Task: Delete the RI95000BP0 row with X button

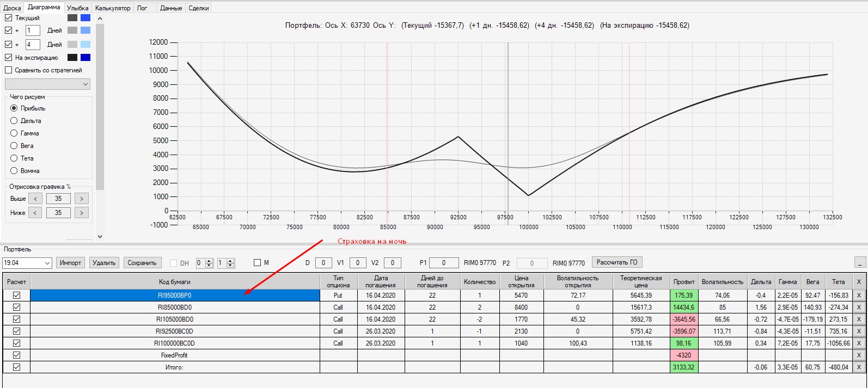Action: click(x=859, y=295)
